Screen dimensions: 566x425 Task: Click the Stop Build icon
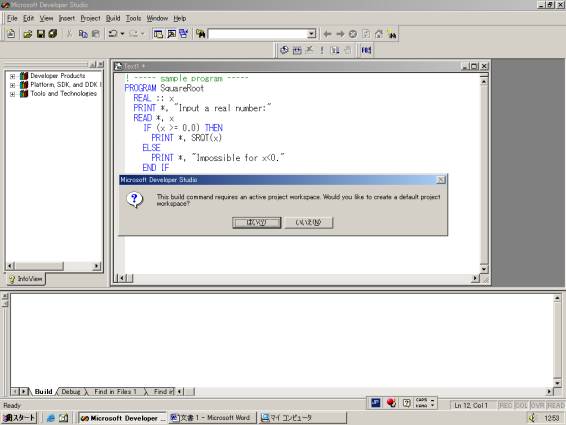pyautogui.click(x=310, y=50)
